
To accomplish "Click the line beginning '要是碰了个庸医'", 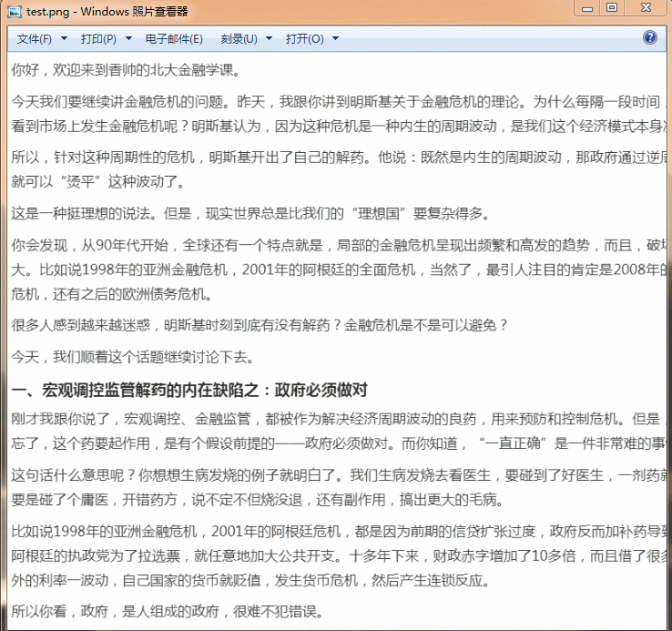I will [x=257, y=500].
